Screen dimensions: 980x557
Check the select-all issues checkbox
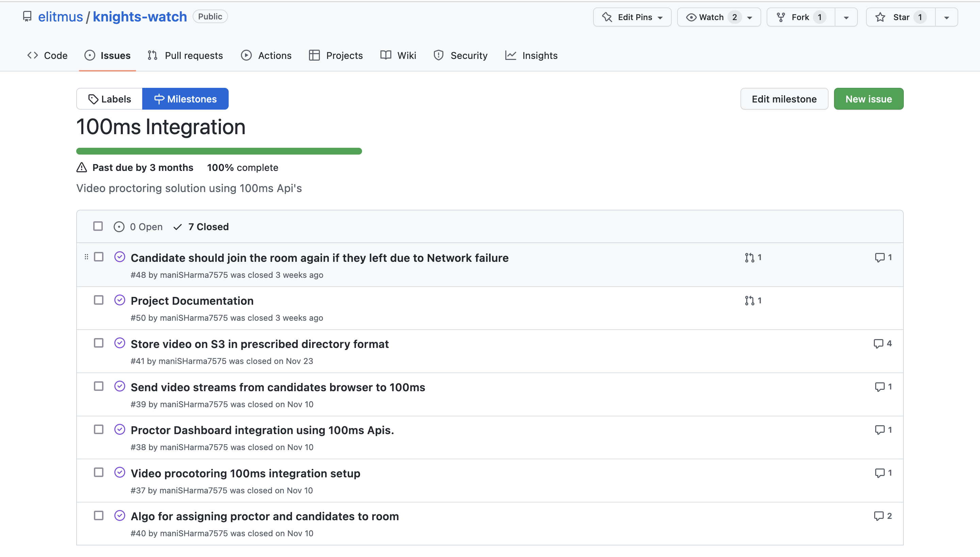98,226
